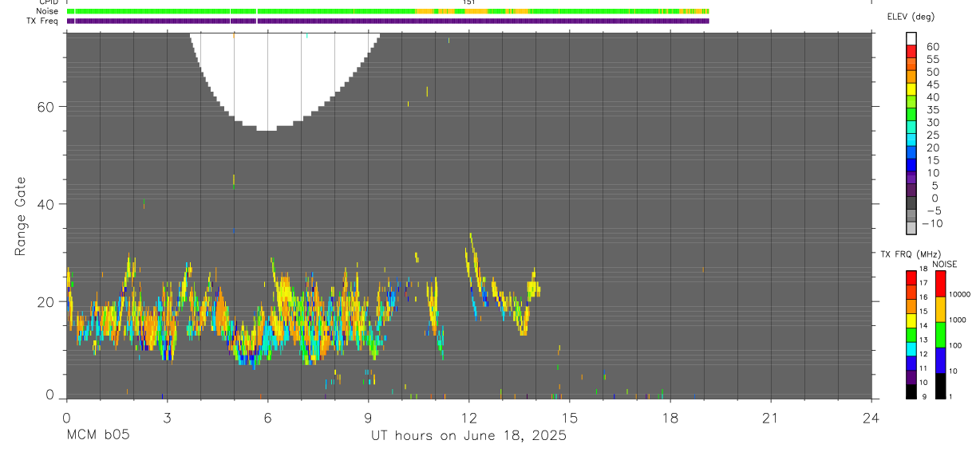Click the x-axis tick label '24'
The image size is (980, 452).
click(x=871, y=418)
